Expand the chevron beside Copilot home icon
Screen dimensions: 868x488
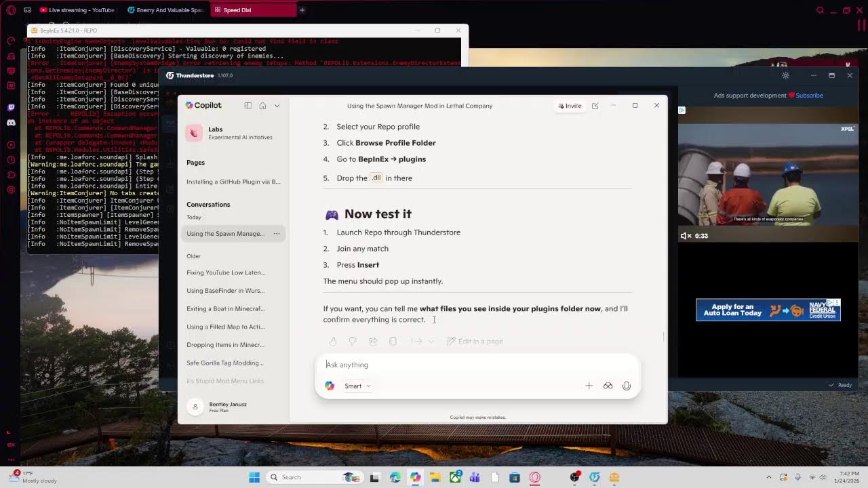[x=277, y=106]
